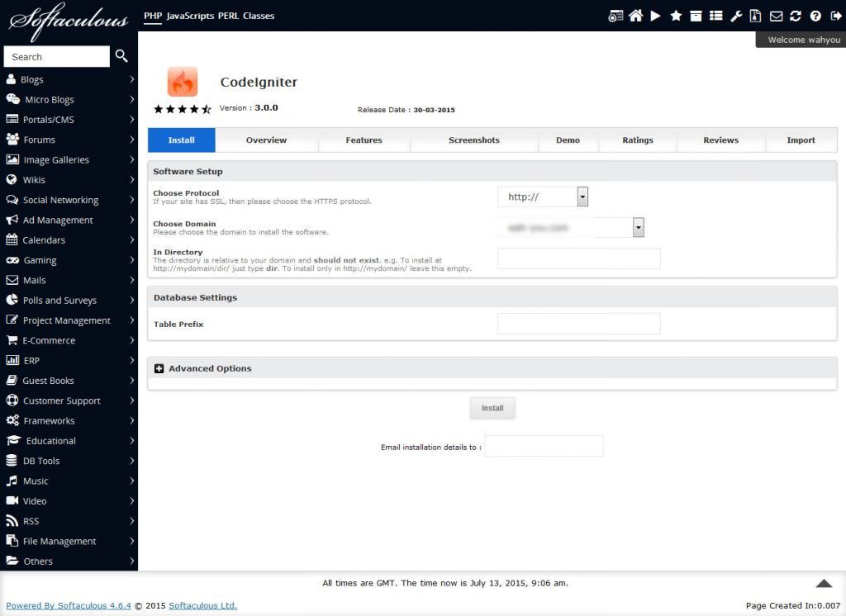Click the sync arrows icon
The width and height of the screenshot is (846, 616).
[x=796, y=16]
